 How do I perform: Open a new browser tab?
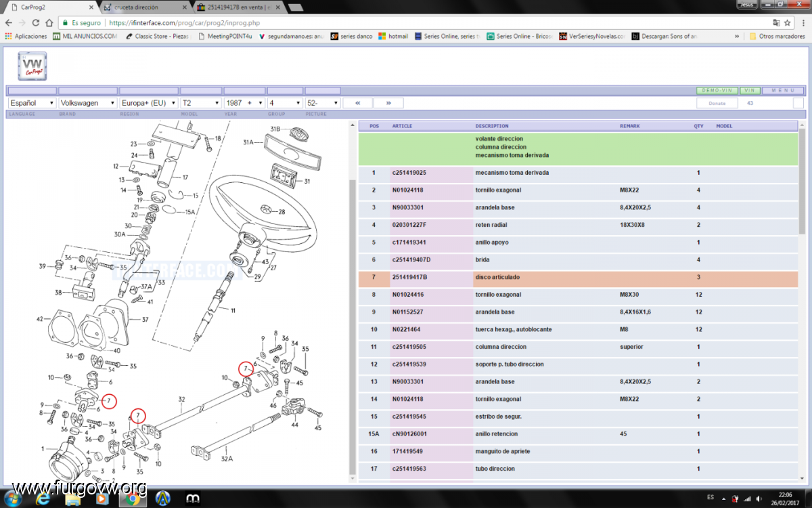click(x=296, y=7)
